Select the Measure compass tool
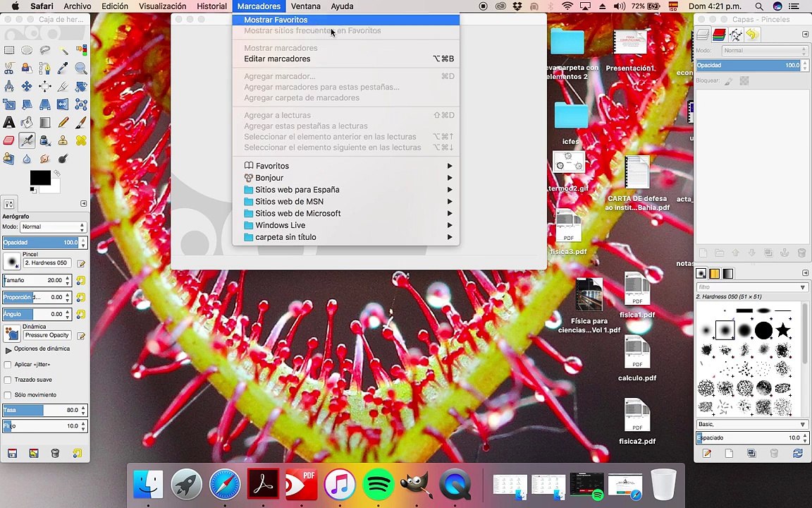Screen dimensions: 812x508 click(x=8, y=87)
